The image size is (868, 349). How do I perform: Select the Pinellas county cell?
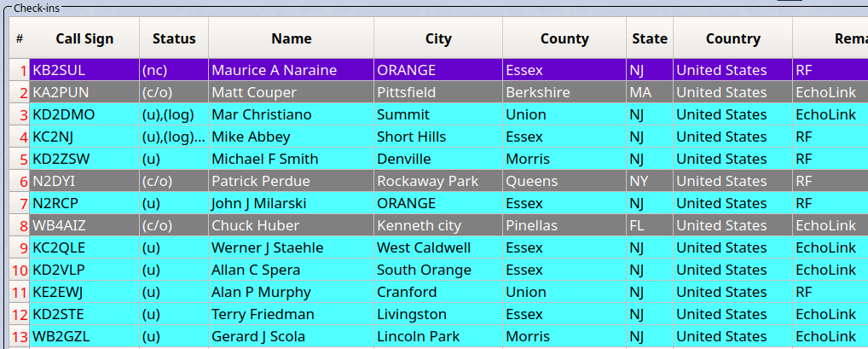[x=564, y=225]
